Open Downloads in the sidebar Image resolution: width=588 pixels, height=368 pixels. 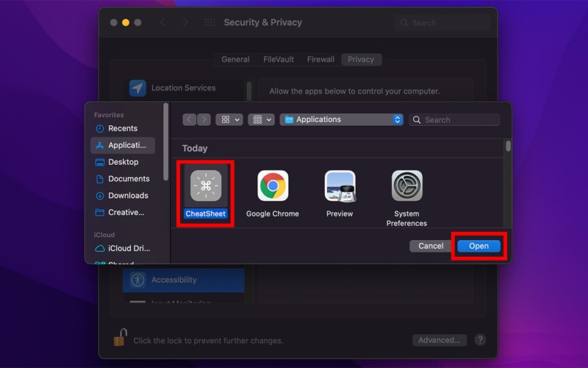(x=123, y=196)
